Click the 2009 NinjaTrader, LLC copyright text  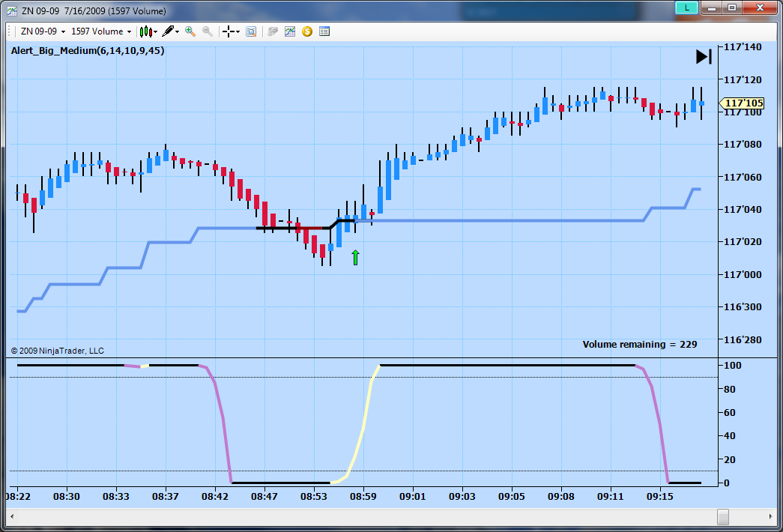pos(58,351)
